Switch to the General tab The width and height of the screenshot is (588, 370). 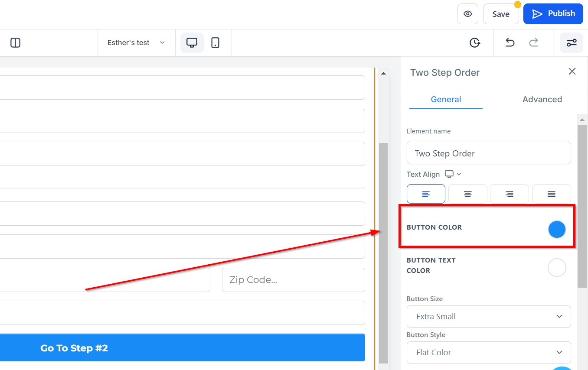(446, 99)
